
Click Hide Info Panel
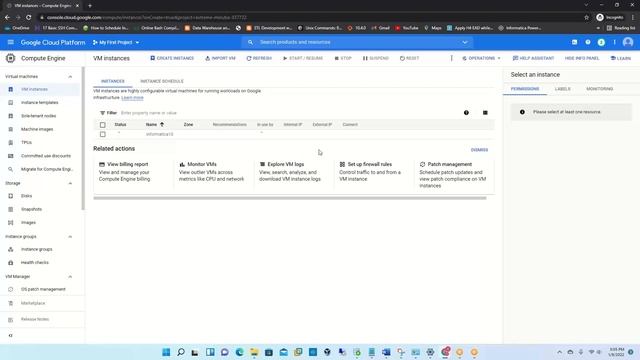pos(582,58)
